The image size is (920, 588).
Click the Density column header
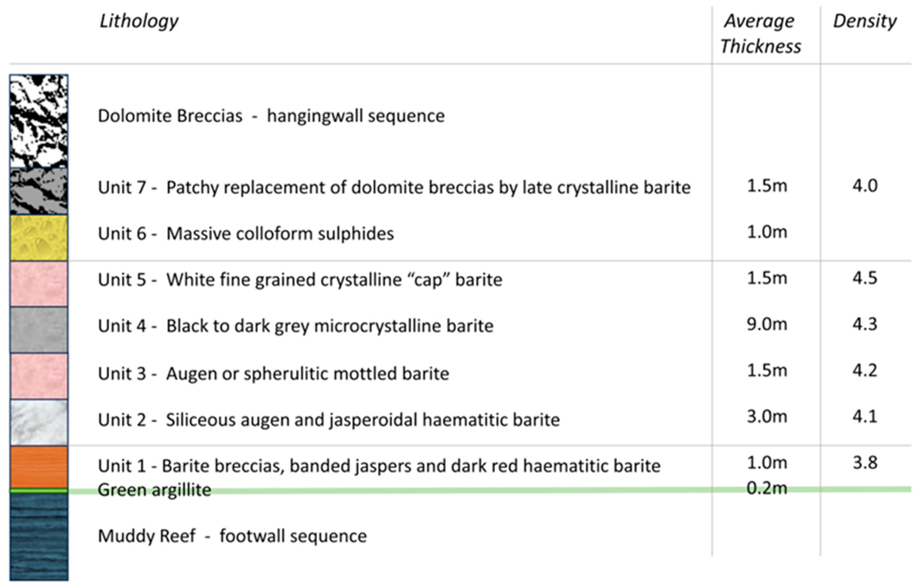tap(865, 21)
